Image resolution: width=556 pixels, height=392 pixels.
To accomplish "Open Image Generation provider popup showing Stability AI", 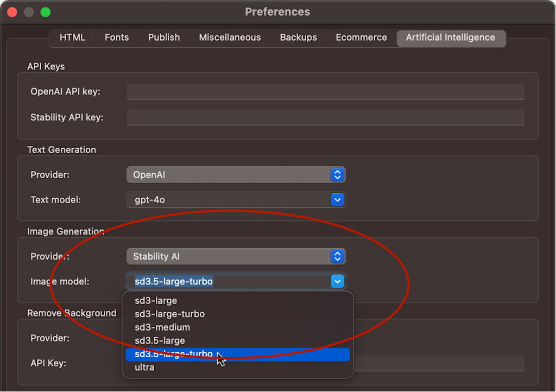I will [236, 256].
